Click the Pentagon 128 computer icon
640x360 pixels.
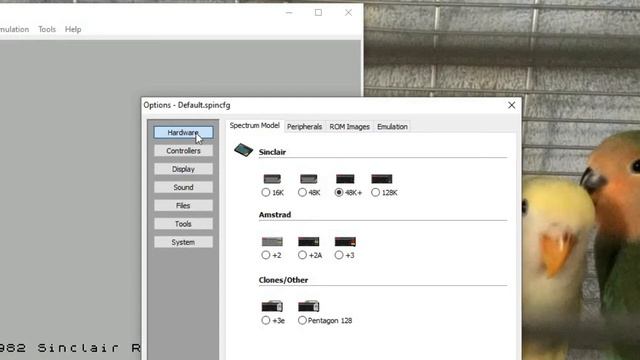309,306
